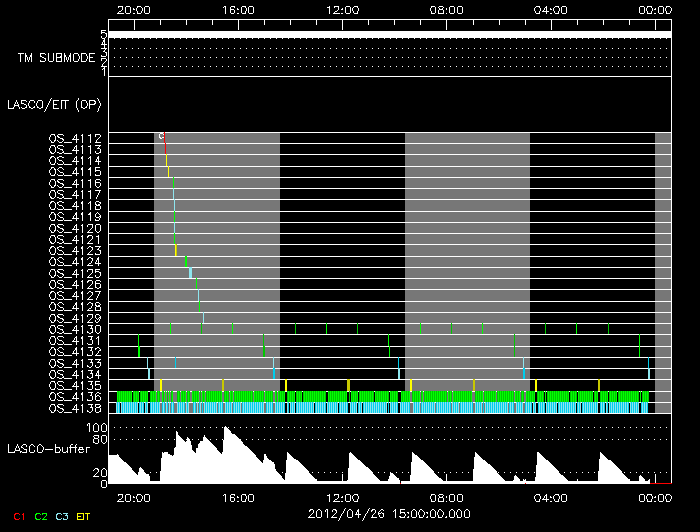Click the 12:00 label on the top time axis
This screenshot has width=700, height=532.
pos(342,9)
